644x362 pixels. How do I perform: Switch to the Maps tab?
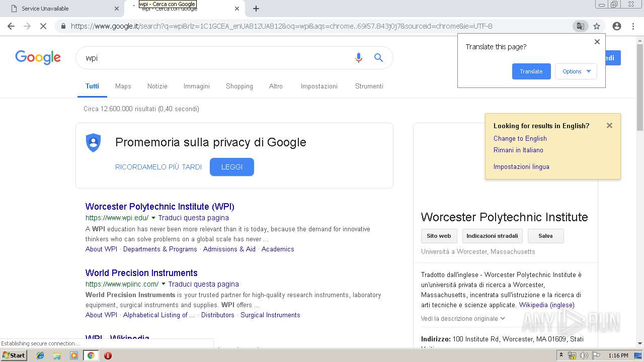(x=123, y=86)
